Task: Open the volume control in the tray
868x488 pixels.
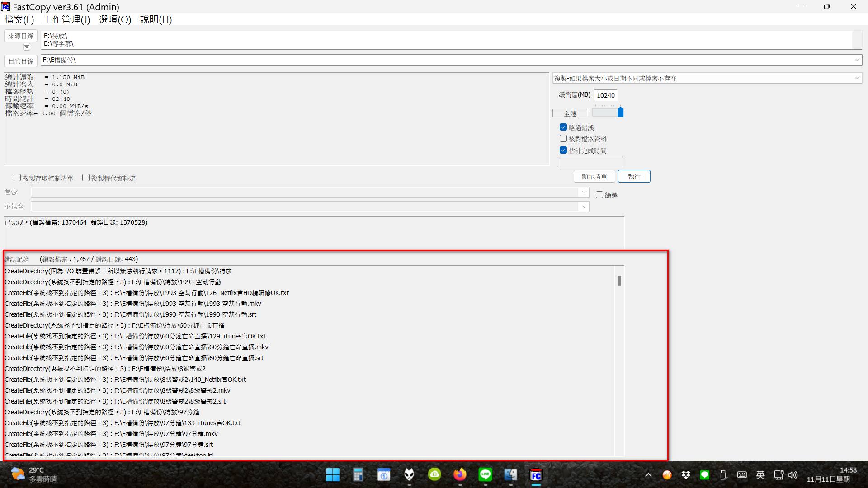Action: pyautogui.click(x=793, y=475)
